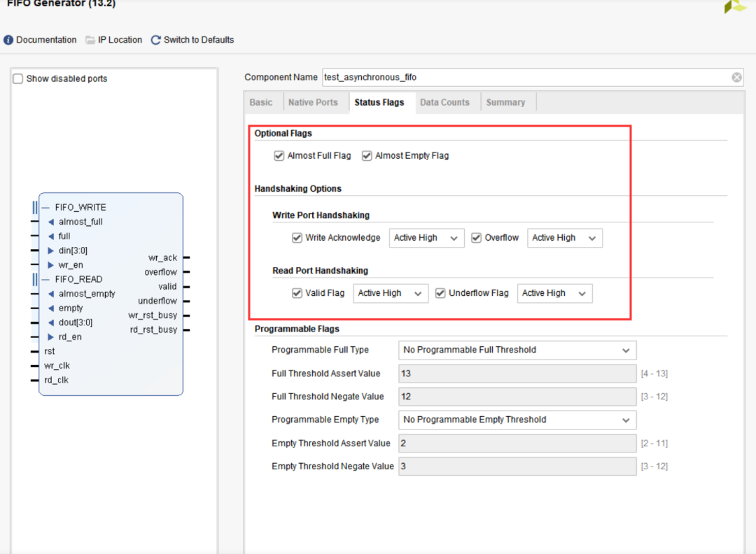Click the FIFO_WRITE collapse minus icon
Image resolution: width=756 pixels, height=554 pixels.
point(46,208)
